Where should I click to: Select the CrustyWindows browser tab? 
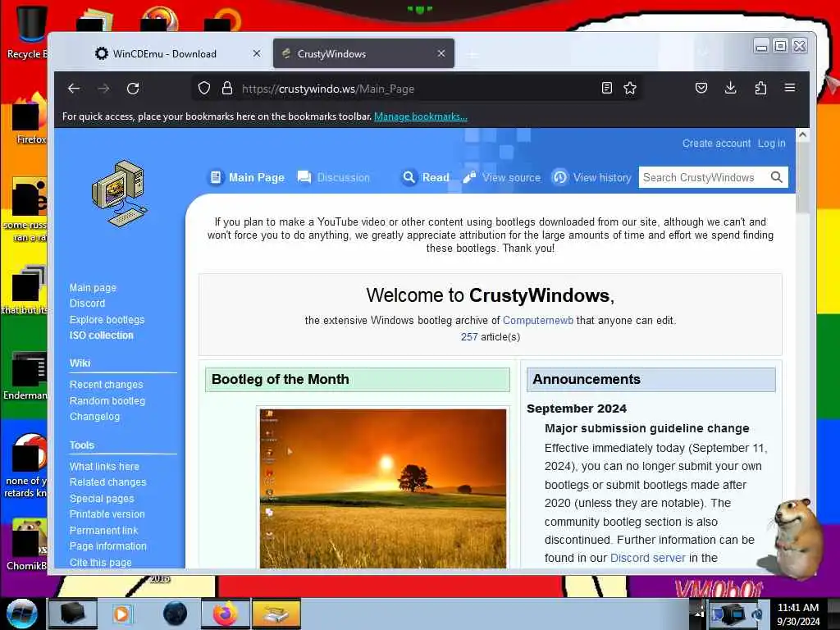coord(364,53)
